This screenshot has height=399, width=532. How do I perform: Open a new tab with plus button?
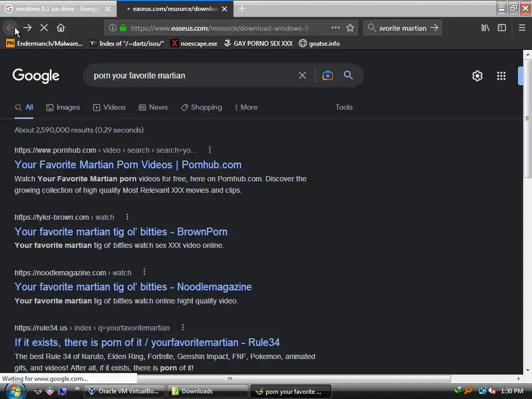[242, 8]
